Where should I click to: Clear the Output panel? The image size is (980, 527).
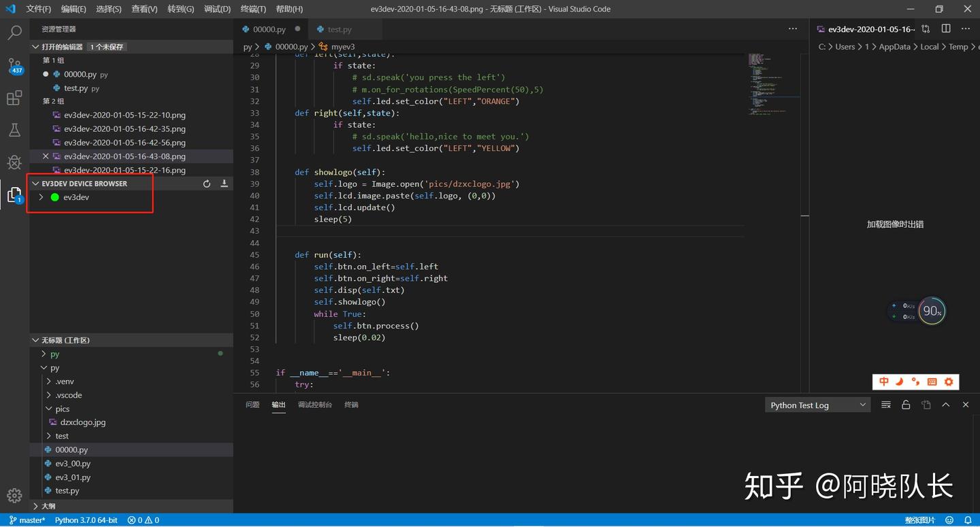(885, 405)
